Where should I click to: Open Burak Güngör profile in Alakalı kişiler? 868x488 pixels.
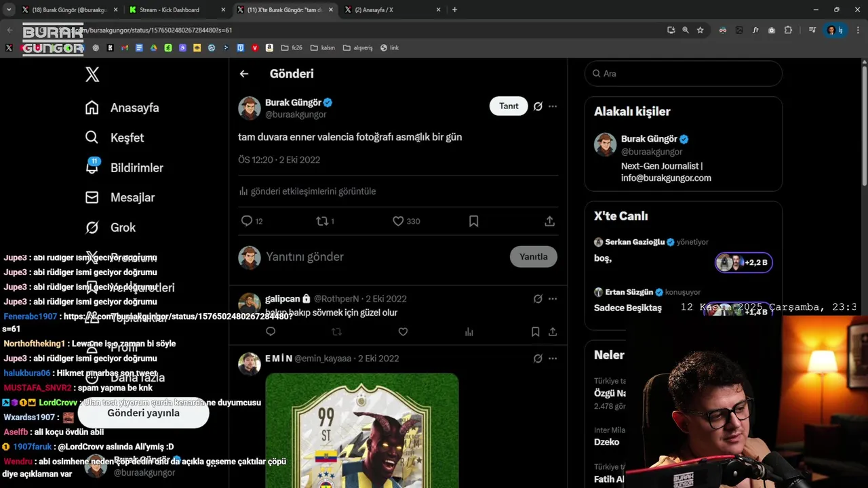tap(684, 158)
